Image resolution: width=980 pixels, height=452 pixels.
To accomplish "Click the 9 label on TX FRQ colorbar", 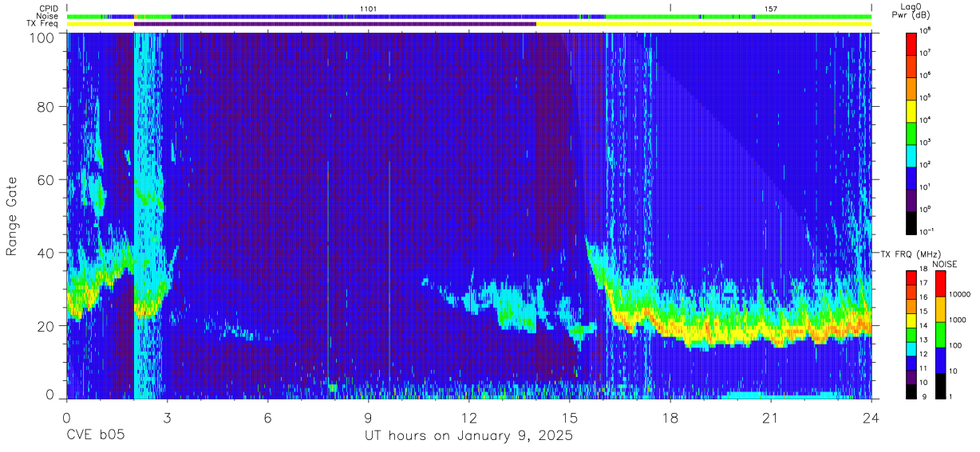I will 924,396.
